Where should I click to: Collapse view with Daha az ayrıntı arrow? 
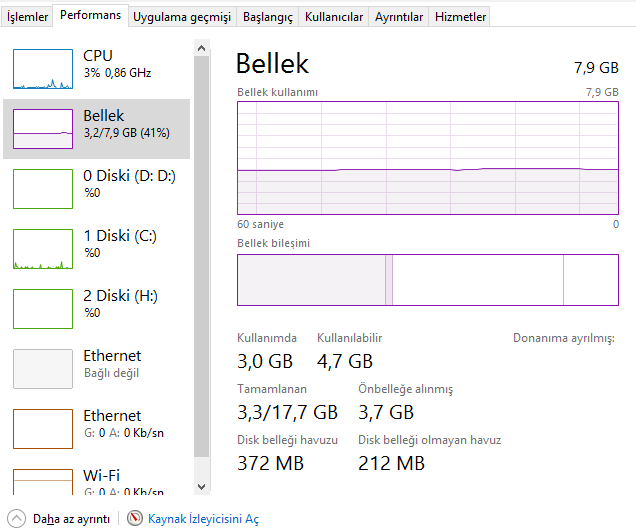[x=17, y=519]
